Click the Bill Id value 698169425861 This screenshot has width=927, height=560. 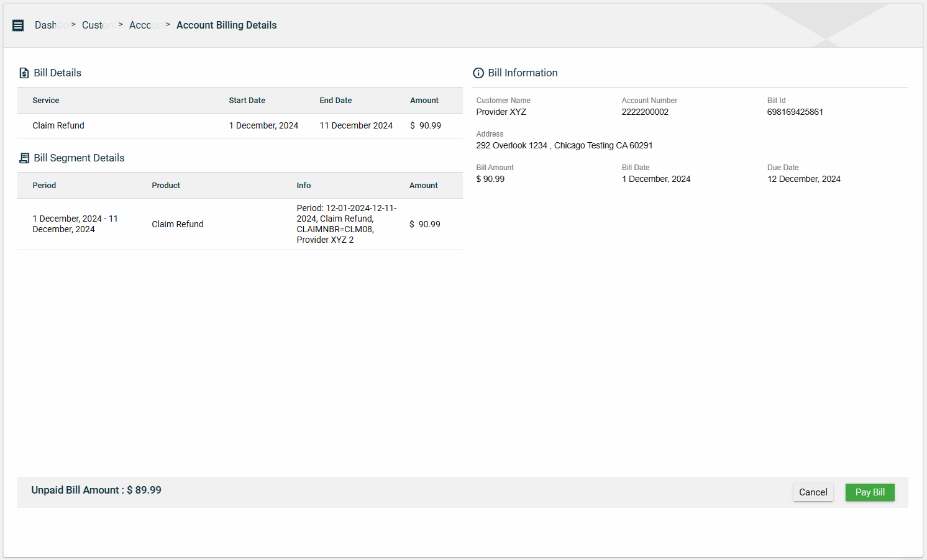(x=795, y=112)
